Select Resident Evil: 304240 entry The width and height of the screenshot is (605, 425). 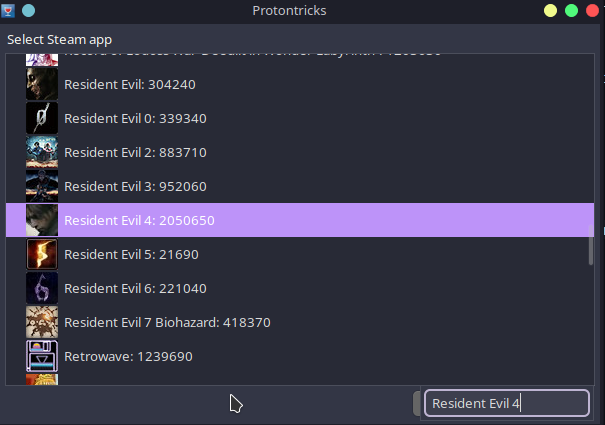coord(300,85)
